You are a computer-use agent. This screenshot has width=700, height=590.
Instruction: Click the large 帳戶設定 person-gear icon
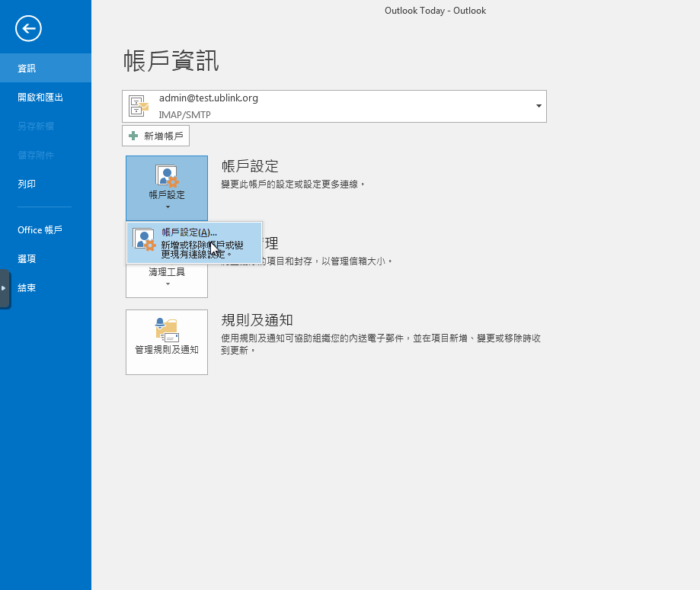[166, 176]
